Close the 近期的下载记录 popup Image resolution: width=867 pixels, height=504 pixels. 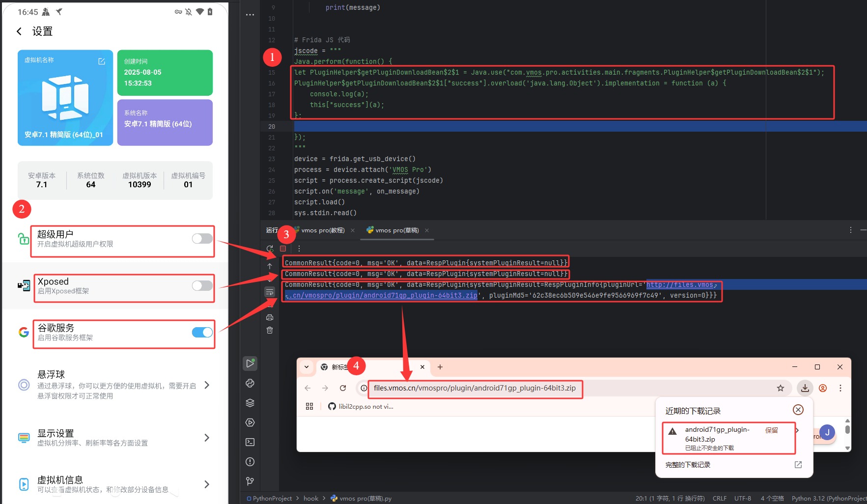(798, 410)
